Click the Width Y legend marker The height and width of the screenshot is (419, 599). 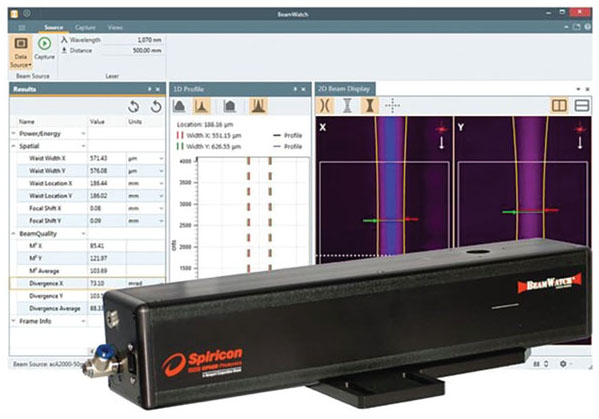pyautogui.click(x=180, y=146)
